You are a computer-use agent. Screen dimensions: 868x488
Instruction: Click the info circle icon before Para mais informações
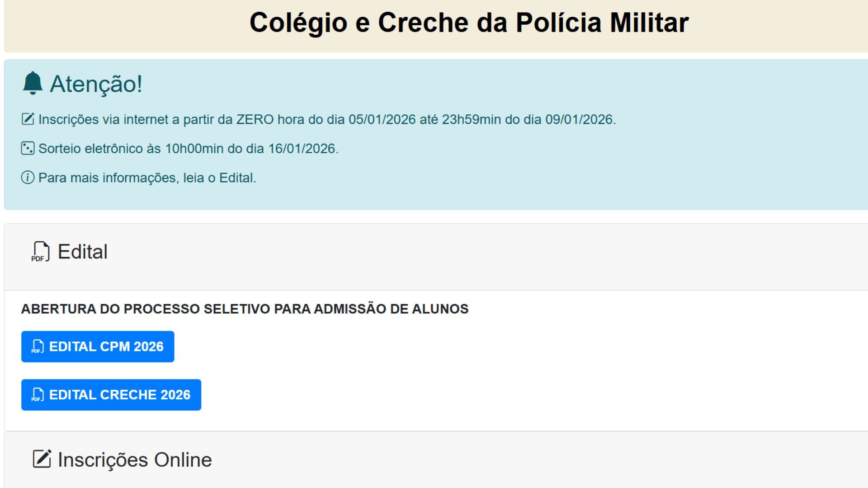[28, 178]
